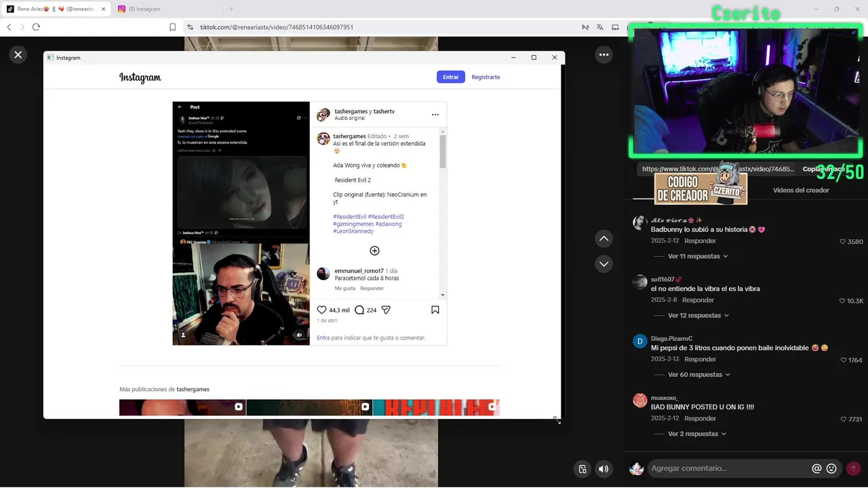
Task: Open the muaxoxo_ commenter avatar
Action: (x=640, y=401)
